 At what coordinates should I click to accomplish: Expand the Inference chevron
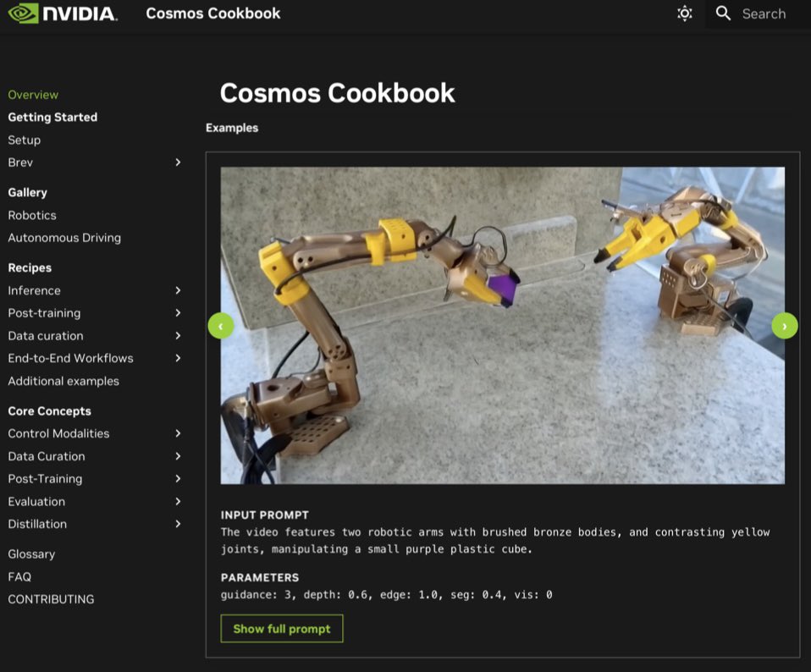tap(178, 290)
